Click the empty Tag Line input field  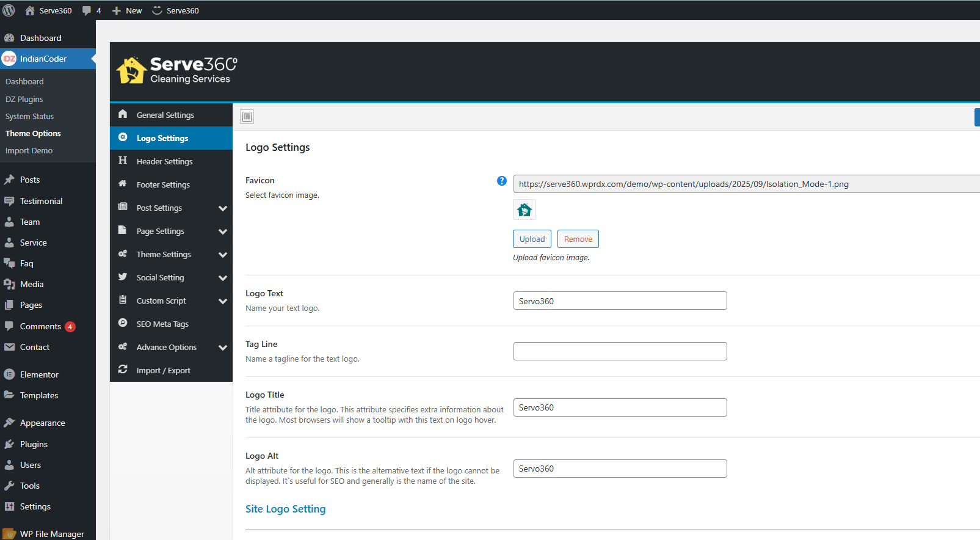coord(620,351)
